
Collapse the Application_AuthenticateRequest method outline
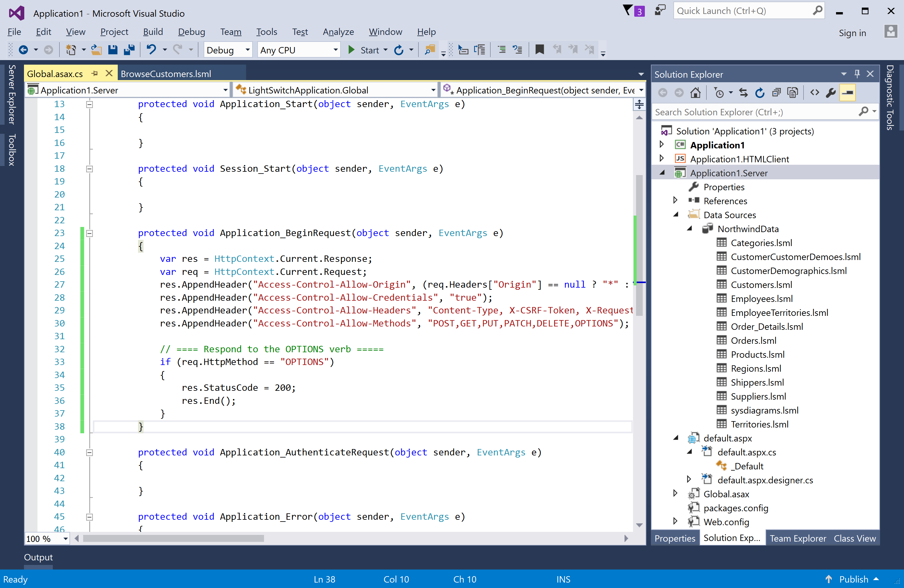coord(90,453)
